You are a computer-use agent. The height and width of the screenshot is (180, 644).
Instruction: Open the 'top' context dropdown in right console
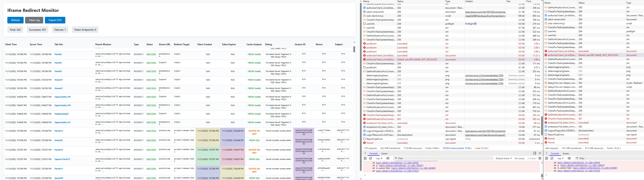561,158
